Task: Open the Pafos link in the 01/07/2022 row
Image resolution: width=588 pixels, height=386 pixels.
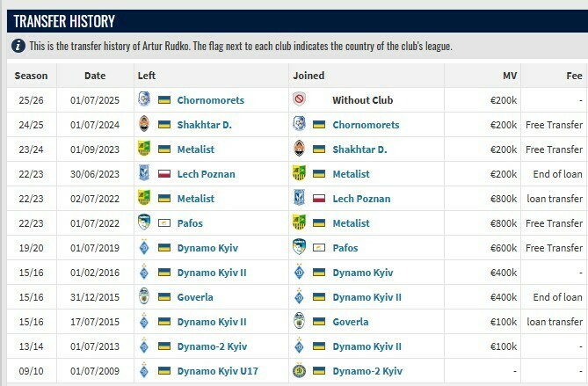Action: [192, 223]
